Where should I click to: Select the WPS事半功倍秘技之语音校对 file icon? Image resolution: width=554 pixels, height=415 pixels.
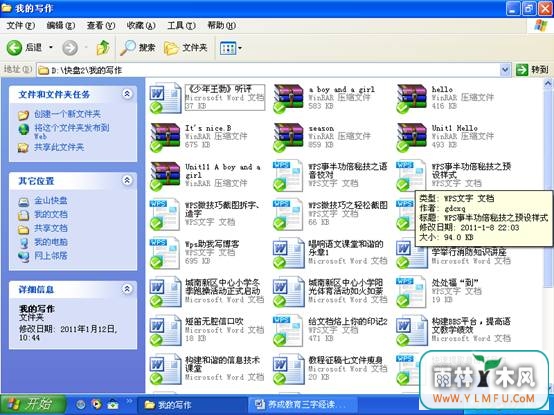(288, 176)
